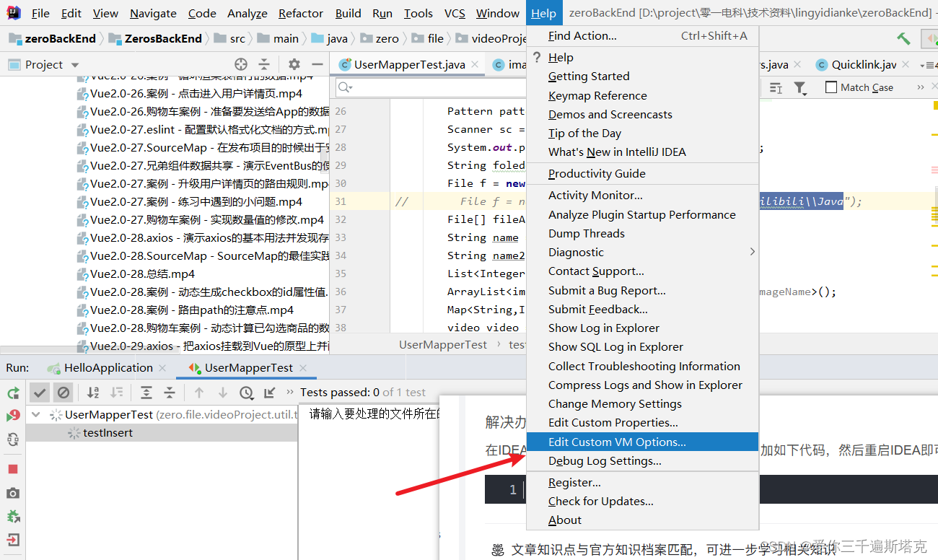Click the Collapse All icon in Project toolbar
This screenshot has width=938, height=560.
pyautogui.click(x=264, y=64)
